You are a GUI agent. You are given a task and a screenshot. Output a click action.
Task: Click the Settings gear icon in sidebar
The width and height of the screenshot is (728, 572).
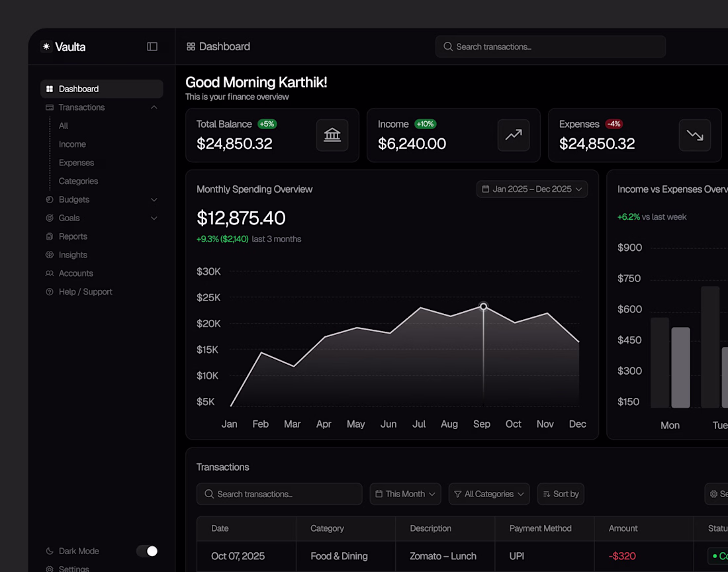click(x=50, y=569)
